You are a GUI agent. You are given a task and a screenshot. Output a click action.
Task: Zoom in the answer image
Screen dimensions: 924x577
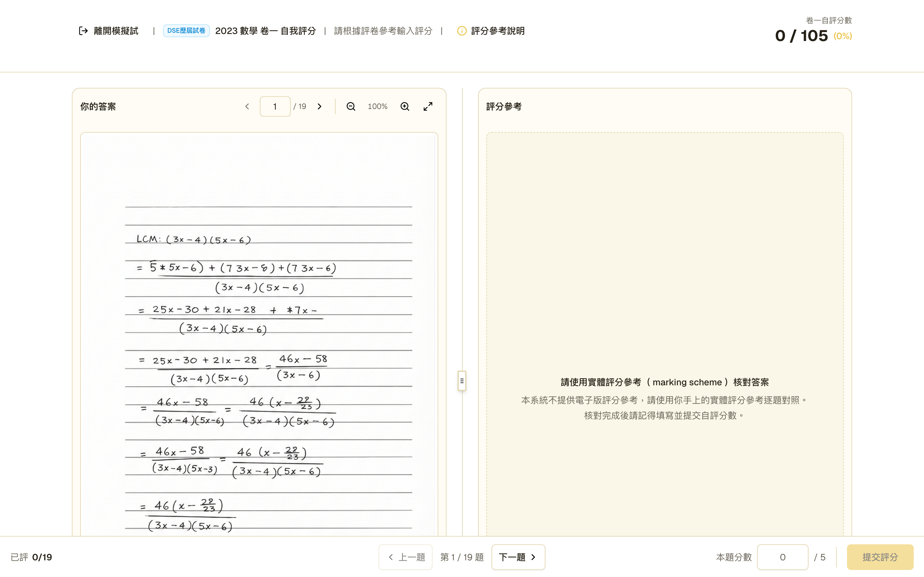[405, 106]
